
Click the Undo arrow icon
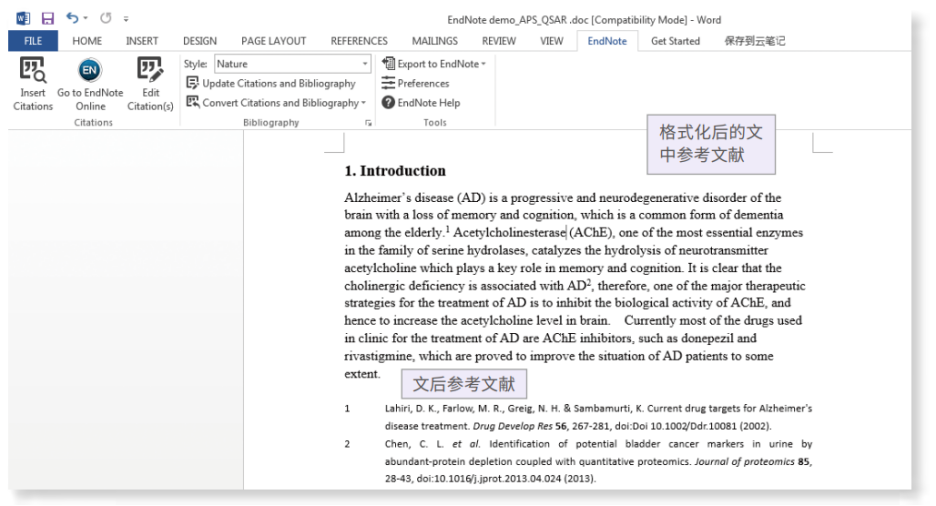72,18
